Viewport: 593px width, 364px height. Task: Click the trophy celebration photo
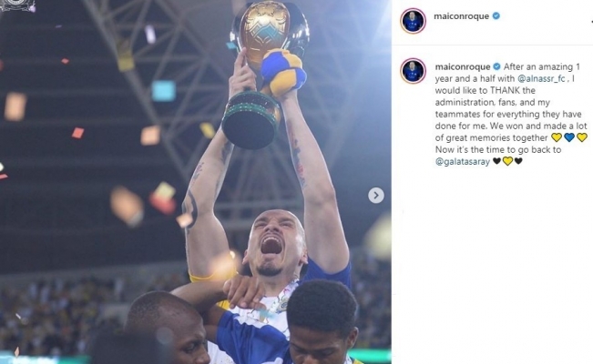[196, 182]
